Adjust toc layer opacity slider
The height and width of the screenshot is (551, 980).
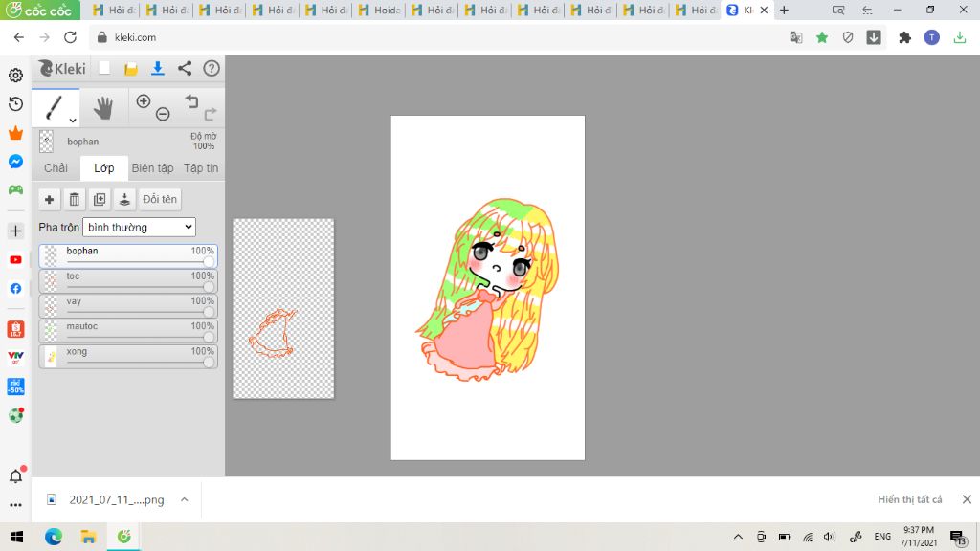pos(208,287)
